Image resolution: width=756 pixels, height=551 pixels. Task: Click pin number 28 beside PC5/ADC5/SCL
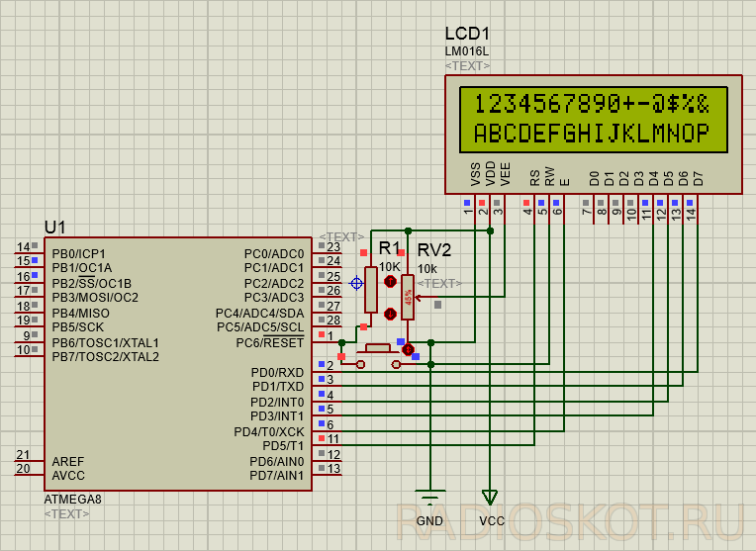pos(333,321)
